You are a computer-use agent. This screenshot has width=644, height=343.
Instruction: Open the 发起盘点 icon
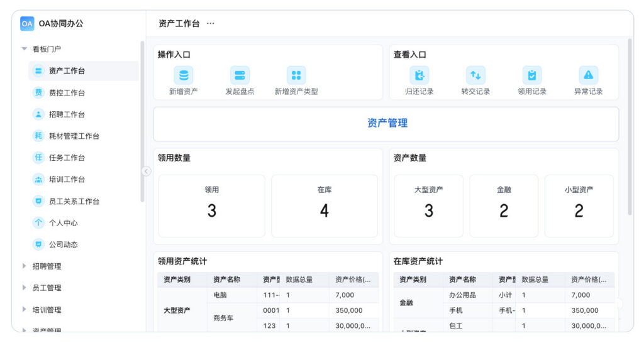coord(240,75)
